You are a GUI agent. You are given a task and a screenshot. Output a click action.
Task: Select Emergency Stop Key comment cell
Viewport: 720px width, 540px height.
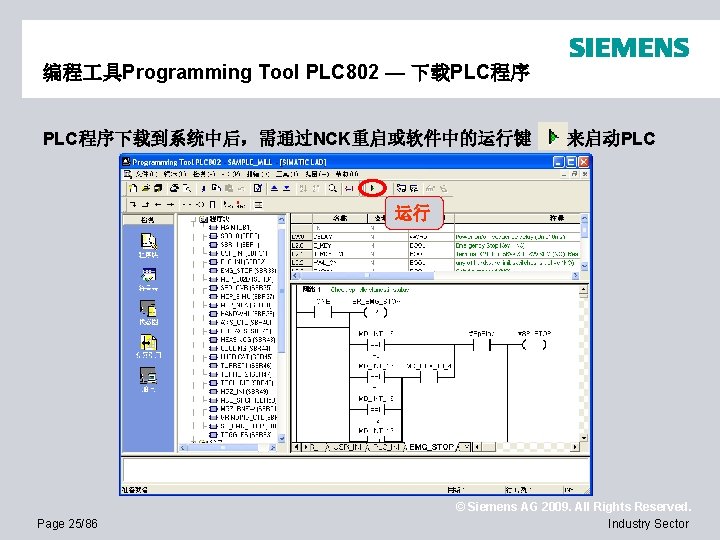517,246
